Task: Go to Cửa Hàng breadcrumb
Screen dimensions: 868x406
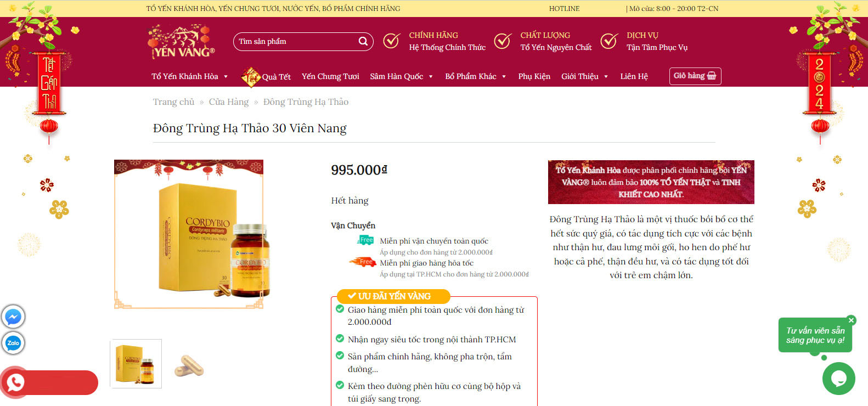Action: point(229,102)
